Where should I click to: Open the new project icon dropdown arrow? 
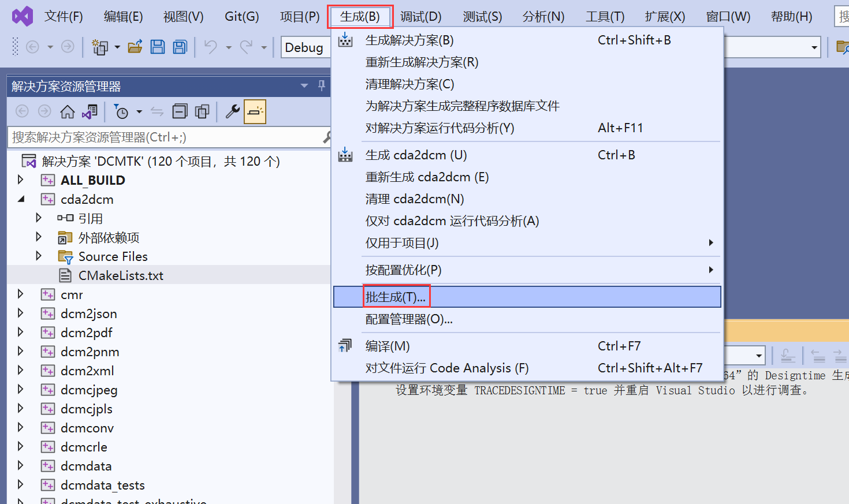pyautogui.click(x=117, y=47)
